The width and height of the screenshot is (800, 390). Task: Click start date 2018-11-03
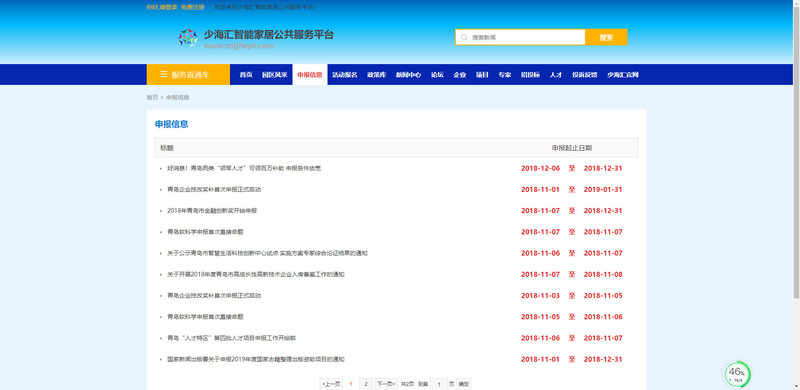[540, 296]
